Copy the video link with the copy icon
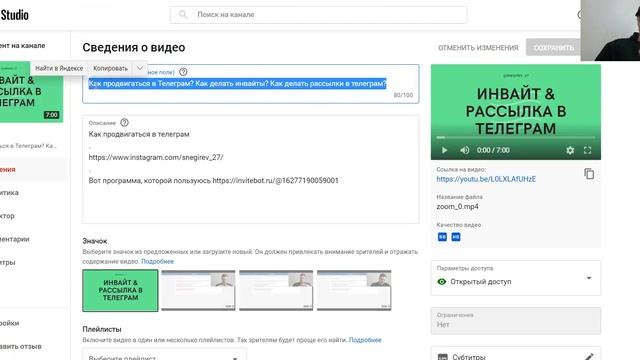 589,174
